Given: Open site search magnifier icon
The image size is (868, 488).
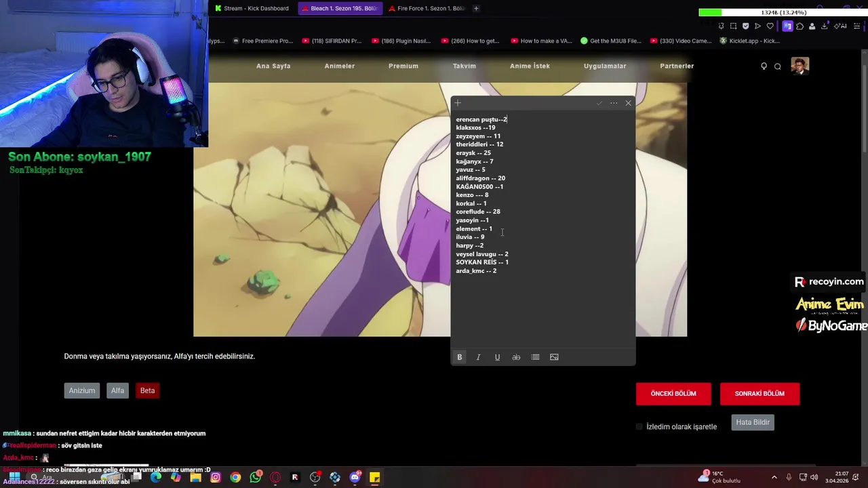Looking at the screenshot, I should (778, 66).
